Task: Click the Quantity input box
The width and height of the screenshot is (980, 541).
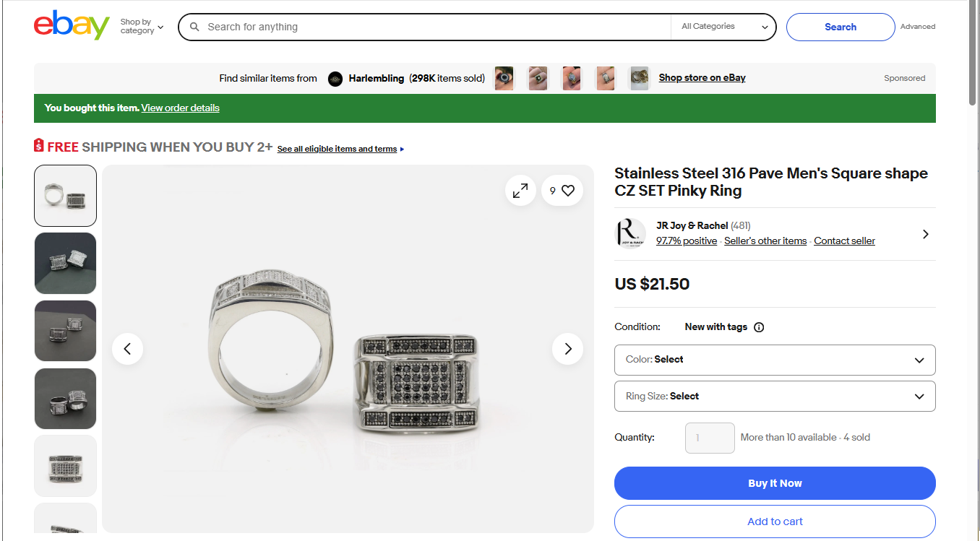Action: 709,438
